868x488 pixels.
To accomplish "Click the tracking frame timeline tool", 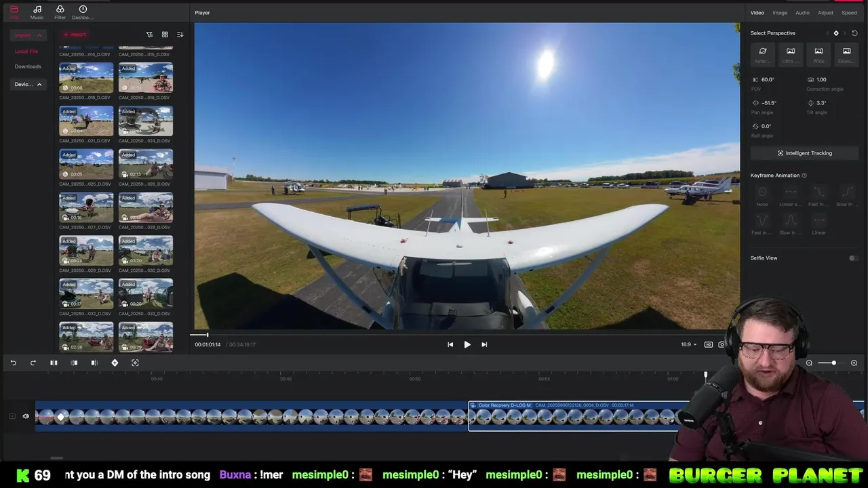I will coord(135,363).
